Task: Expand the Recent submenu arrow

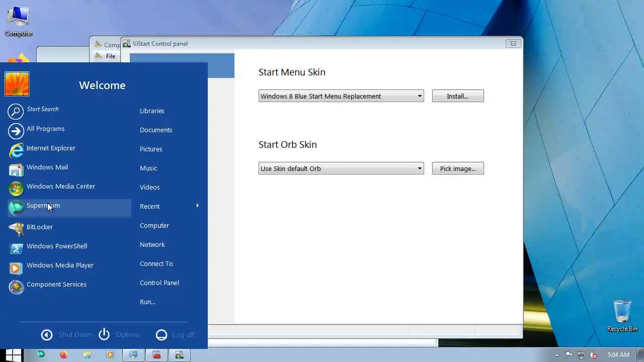Action: coord(198,206)
